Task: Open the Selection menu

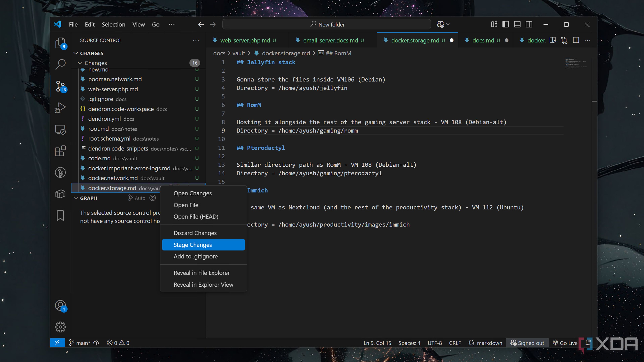Action: pos(113,24)
